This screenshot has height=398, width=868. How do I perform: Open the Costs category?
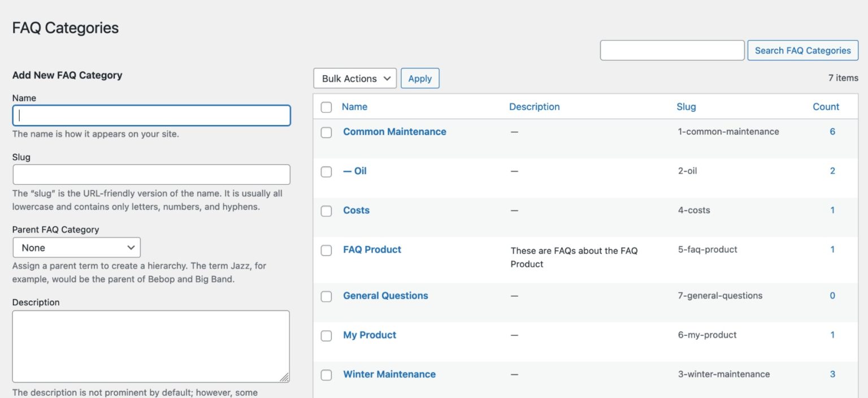pos(356,210)
